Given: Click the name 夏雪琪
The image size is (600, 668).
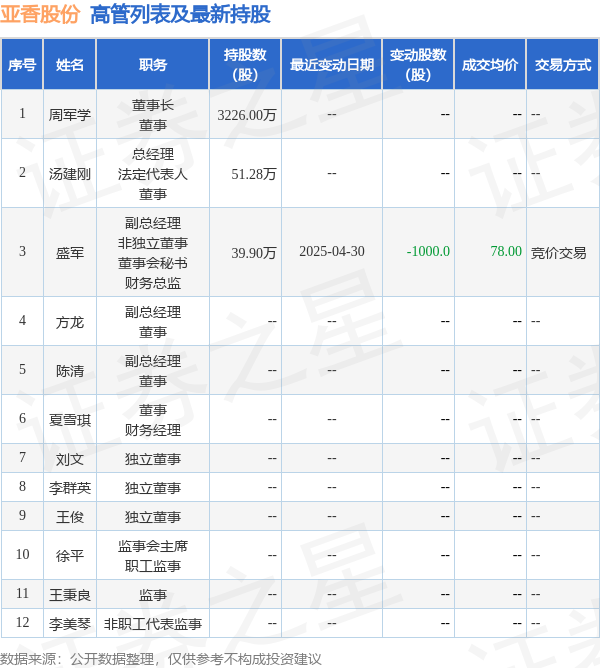Looking at the screenshot, I should pos(70,420).
